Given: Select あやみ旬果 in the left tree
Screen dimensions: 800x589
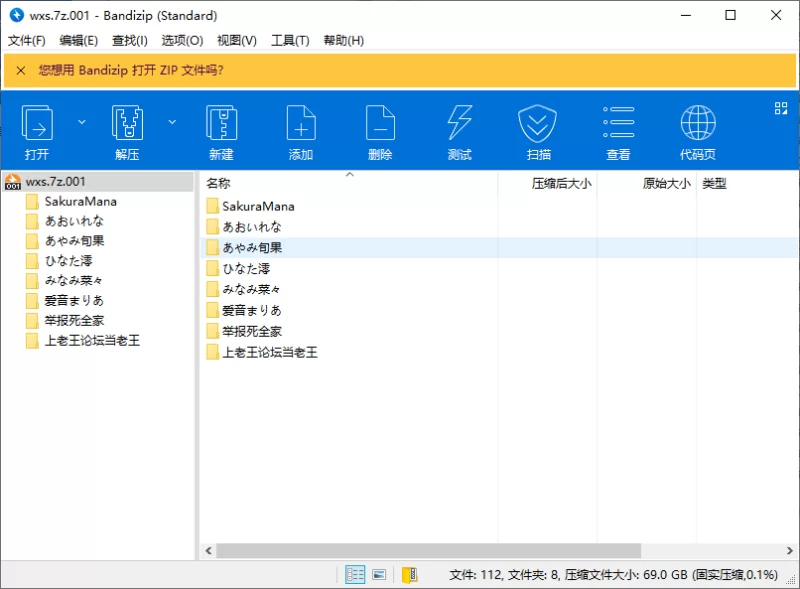Looking at the screenshot, I should point(74,241).
